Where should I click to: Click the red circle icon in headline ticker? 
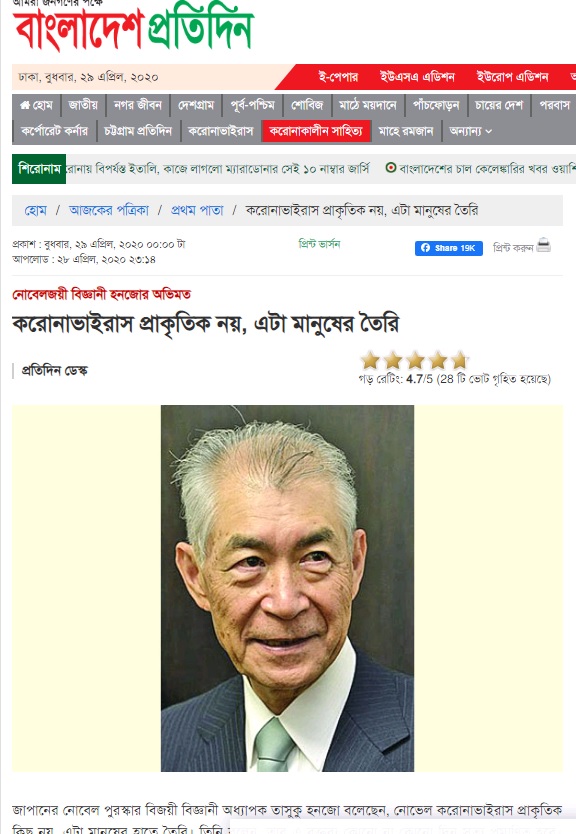[390, 168]
